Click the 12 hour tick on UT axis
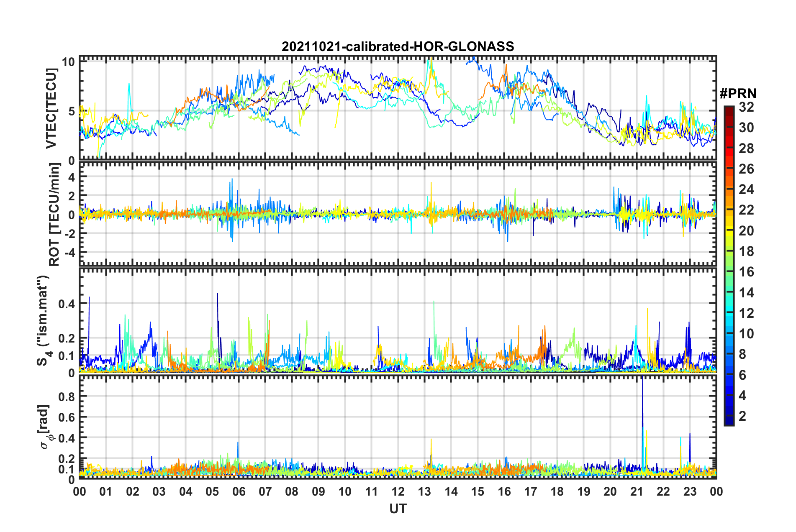The width and height of the screenshot is (796, 532). tap(398, 491)
